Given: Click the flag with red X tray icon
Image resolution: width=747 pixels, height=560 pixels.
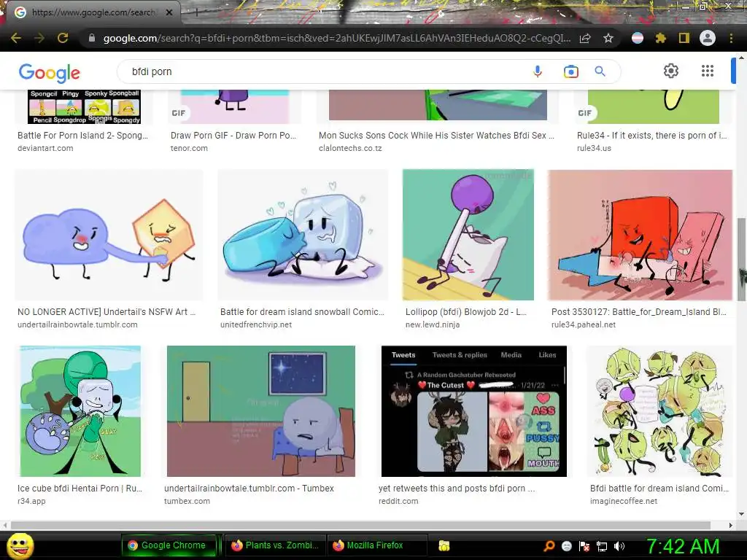Looking at the screenshot, I should [584, 546].
